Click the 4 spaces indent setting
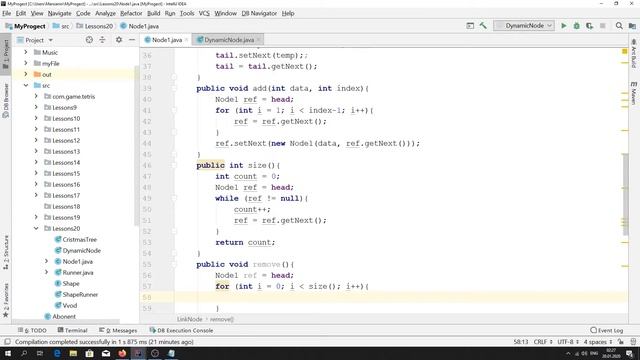640x360 pixels. coord(598,342)
